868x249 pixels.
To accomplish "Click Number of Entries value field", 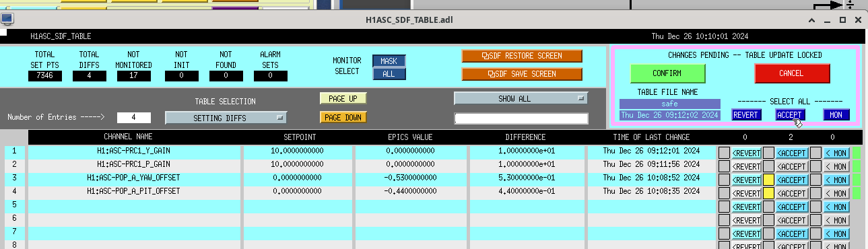I will pyautogui.click(x=134, y=118).
